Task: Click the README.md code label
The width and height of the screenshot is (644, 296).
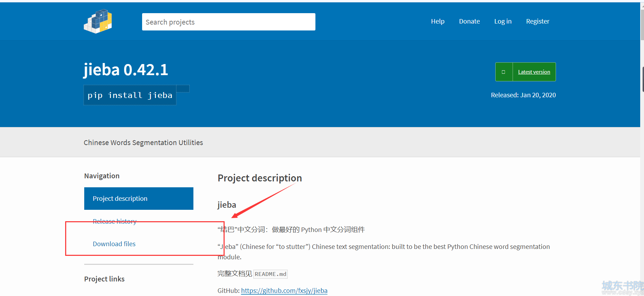Action: click(271, 274)
